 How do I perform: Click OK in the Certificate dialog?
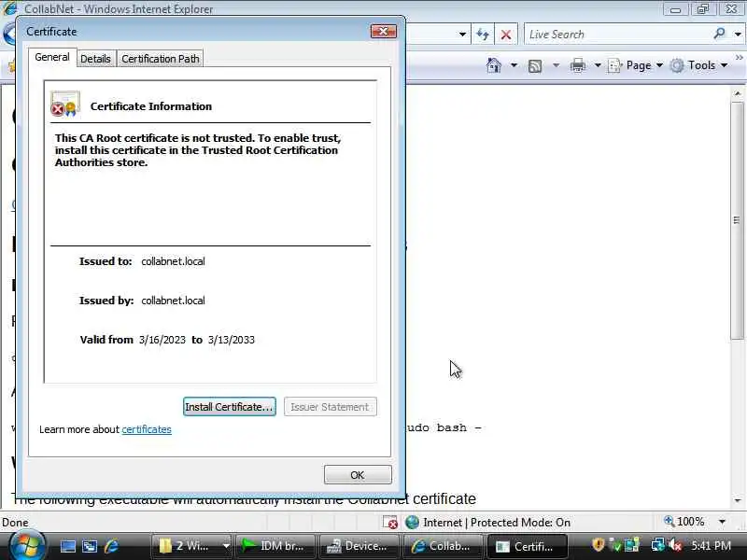(x=358, y=475)
